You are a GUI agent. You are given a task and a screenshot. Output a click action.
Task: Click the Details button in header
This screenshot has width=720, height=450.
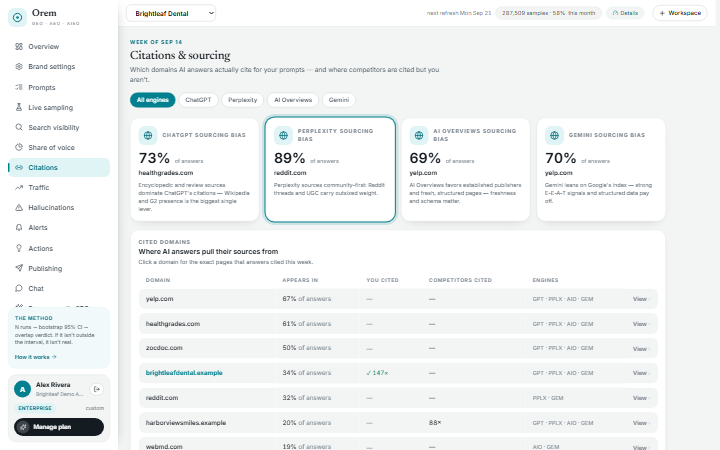click(625, 13)
